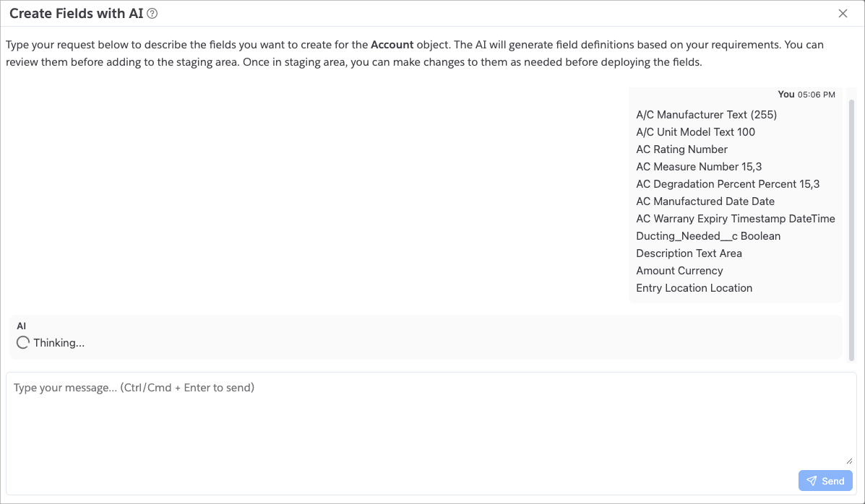Close the Create Fields with AI dialog

(x=843, y=14)
